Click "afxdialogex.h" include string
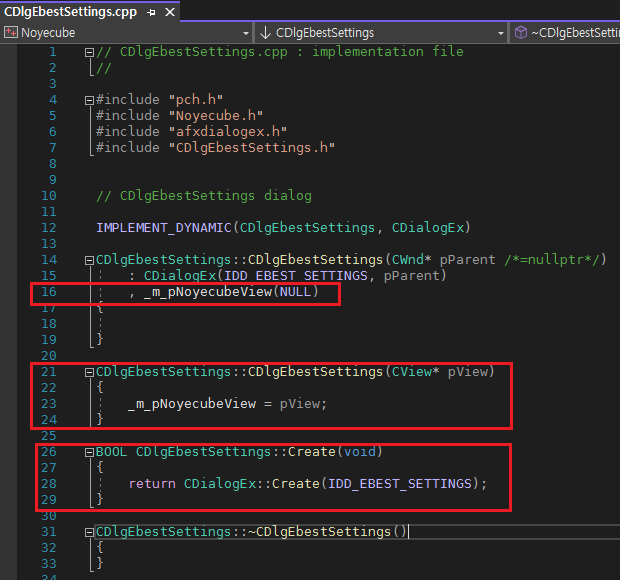Image resolution: width=621 pixels, height=580 pixels. 228,132
